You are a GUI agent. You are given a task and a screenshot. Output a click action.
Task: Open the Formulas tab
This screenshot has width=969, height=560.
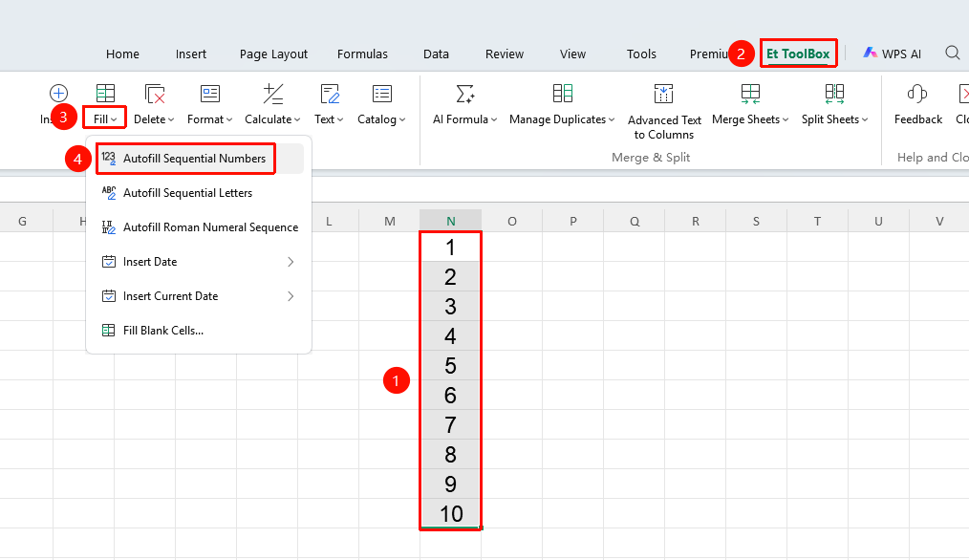click(363, 54)
